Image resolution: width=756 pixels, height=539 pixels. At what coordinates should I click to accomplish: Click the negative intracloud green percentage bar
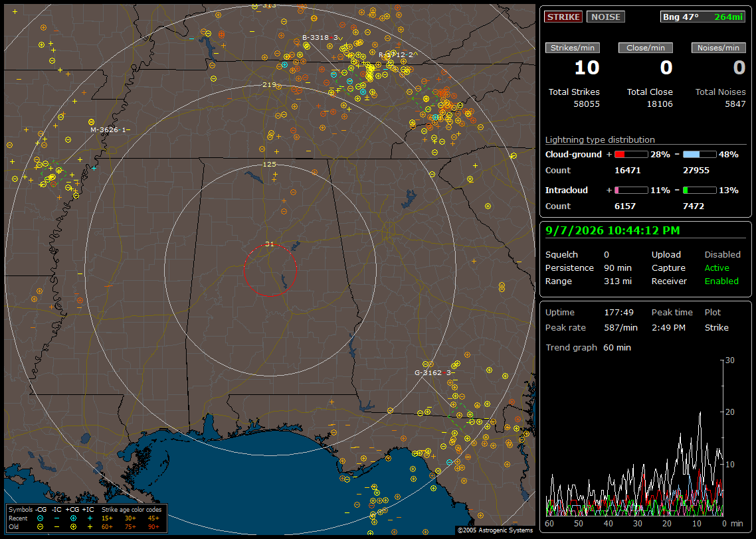point(700,191)
